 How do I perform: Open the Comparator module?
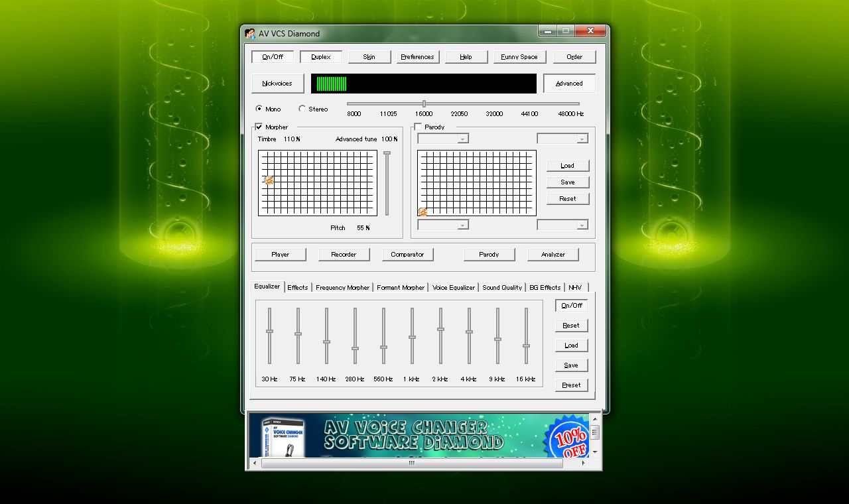[x=407, y=255]
